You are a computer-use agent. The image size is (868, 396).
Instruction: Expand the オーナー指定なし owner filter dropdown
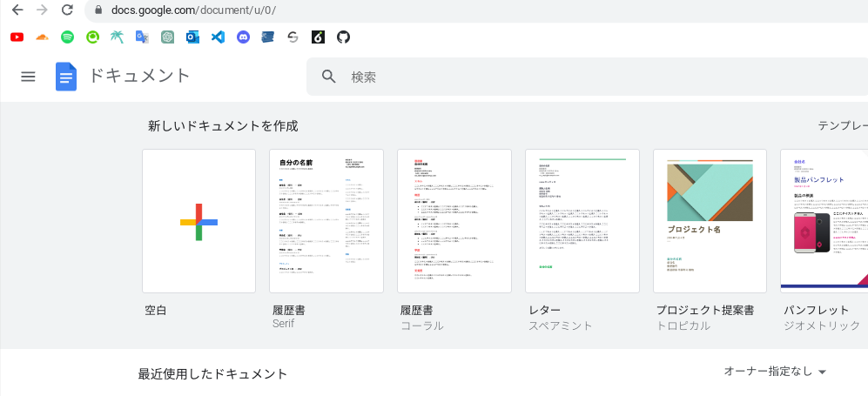click(x=775, y=372)
